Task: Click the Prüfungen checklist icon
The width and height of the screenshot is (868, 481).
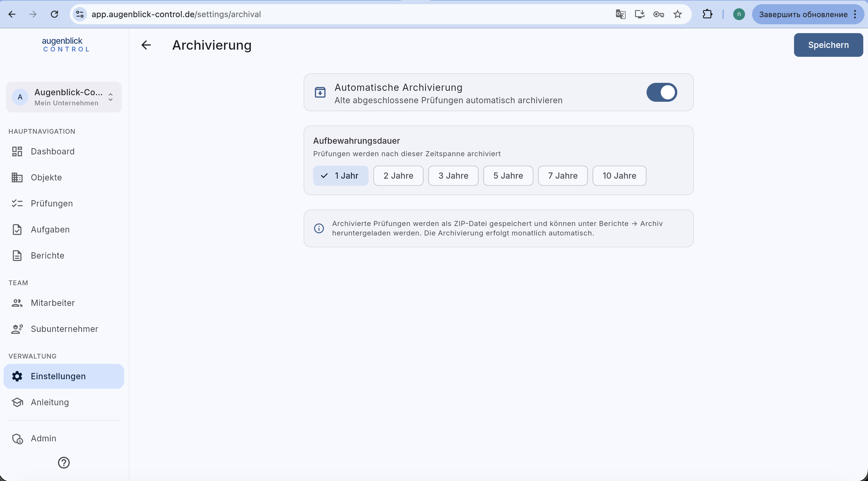Action: pos(17,203)
